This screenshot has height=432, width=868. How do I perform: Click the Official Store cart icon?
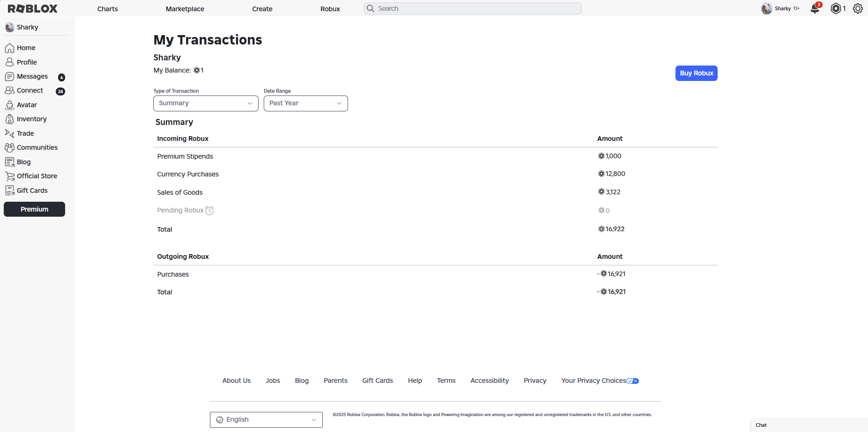9,176
